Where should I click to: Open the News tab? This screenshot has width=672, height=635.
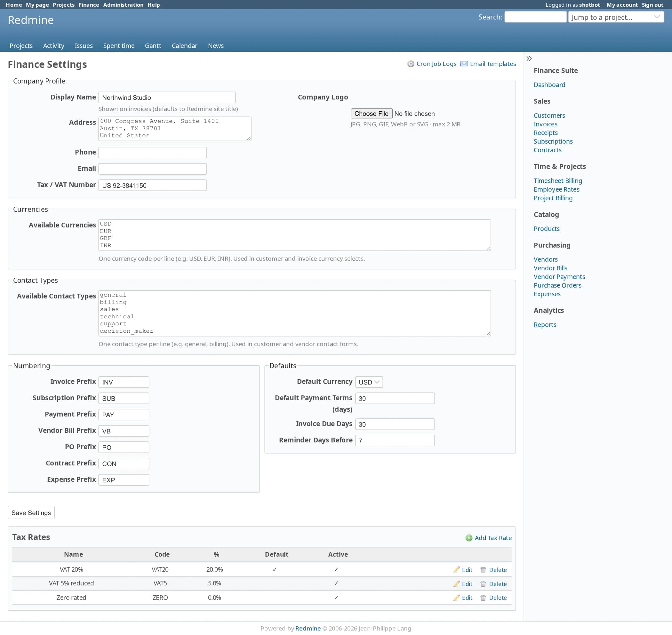point(216,46)
